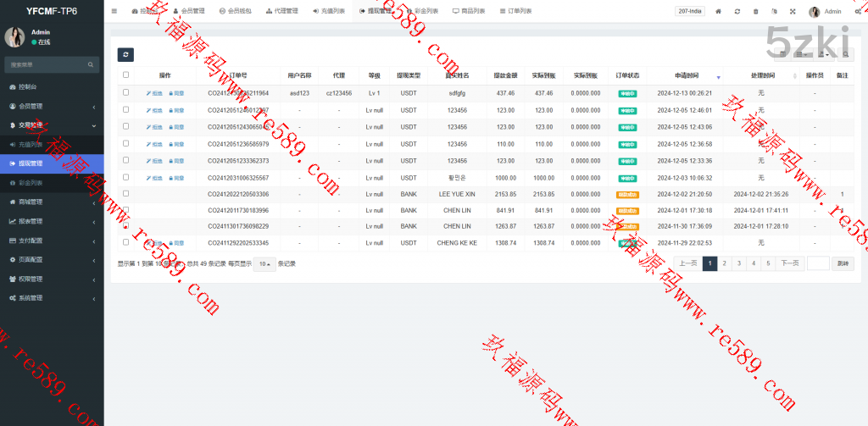
Task: Click the home icon in top bar
Action: tap(718, 12)
